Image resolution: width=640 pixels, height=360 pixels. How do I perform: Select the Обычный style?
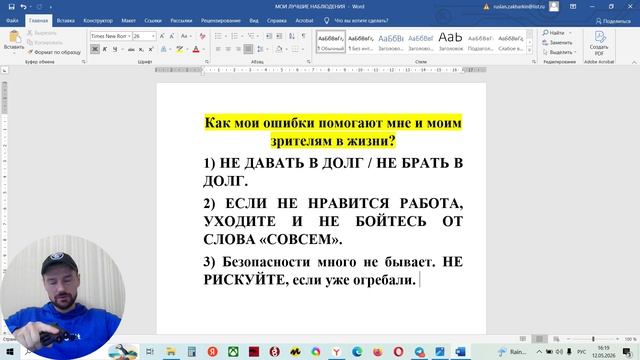pos(331,42)
